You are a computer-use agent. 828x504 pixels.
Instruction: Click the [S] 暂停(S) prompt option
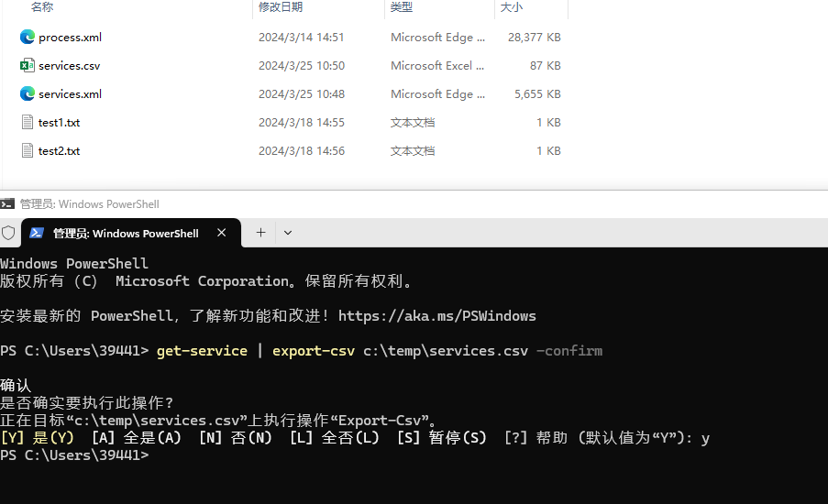(442, 437)
